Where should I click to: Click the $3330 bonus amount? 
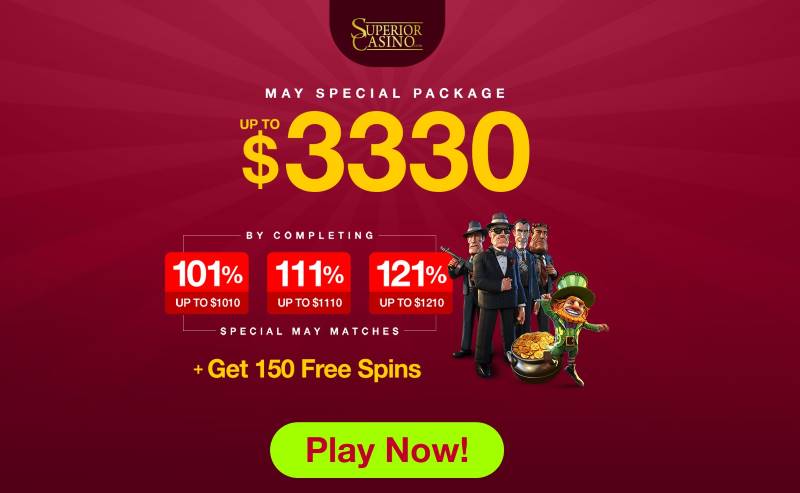tap(386, 151)
